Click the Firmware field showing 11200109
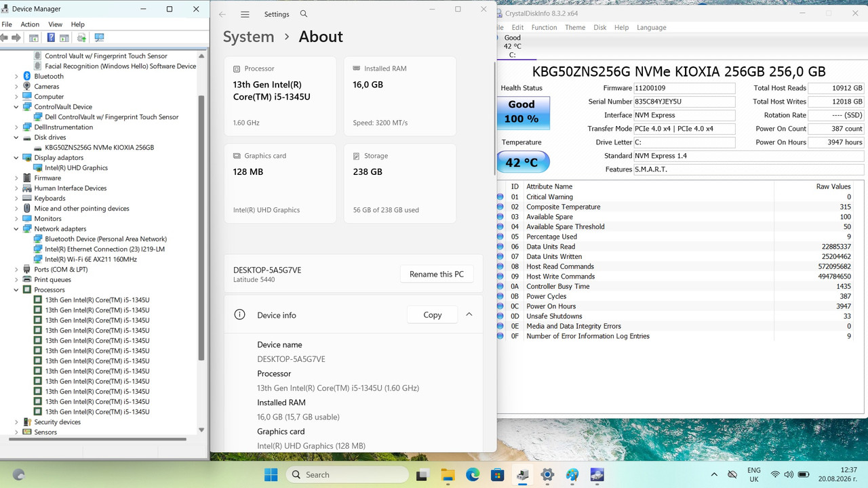The height and width of the screenshot is (488, 868). pos(684,88)
